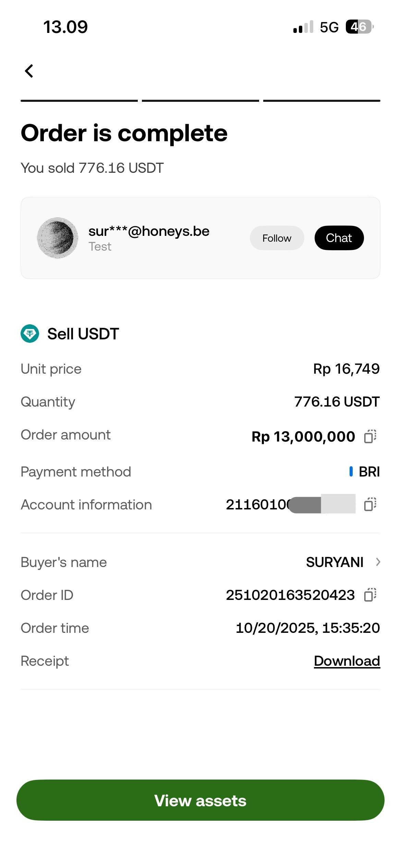Tap the cellular signal strength icon
401x868 pixels.
click(303, 27)
